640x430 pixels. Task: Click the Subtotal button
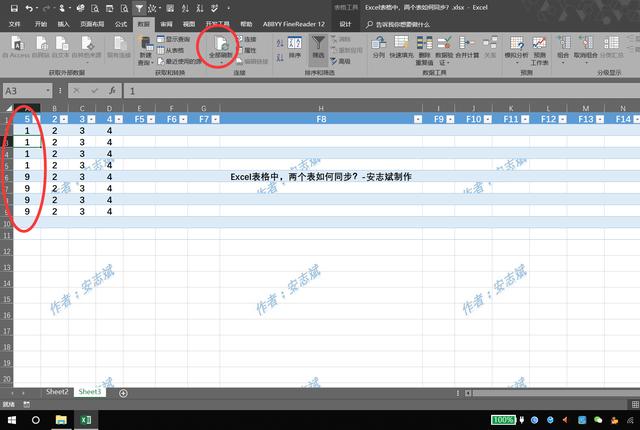click(611, 47)
